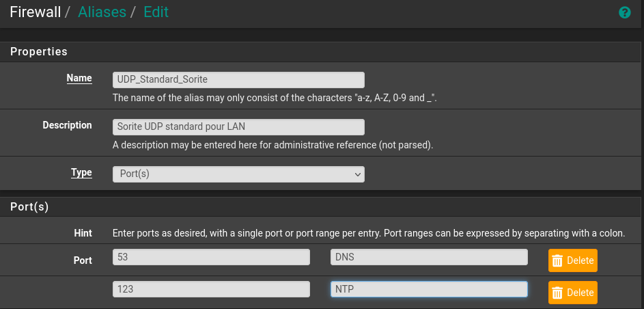
Task: Click the DNS description field
Action: coord(429,257)
